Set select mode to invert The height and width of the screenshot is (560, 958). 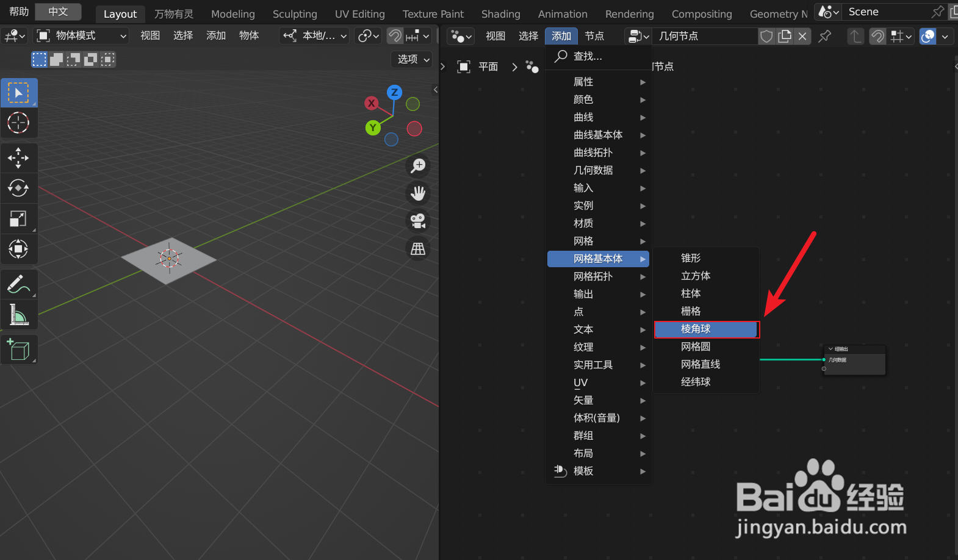[90, 59]
